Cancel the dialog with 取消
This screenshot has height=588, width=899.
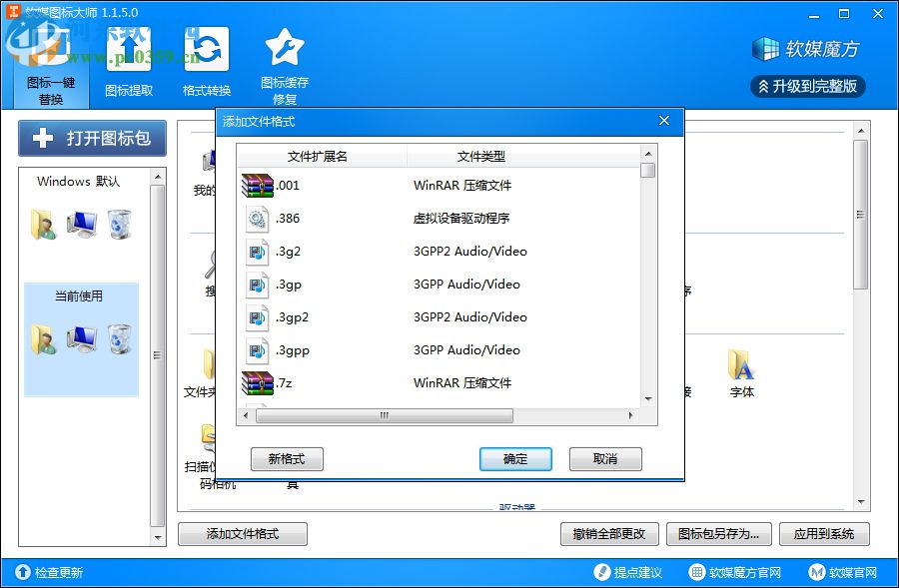(605, 458)
